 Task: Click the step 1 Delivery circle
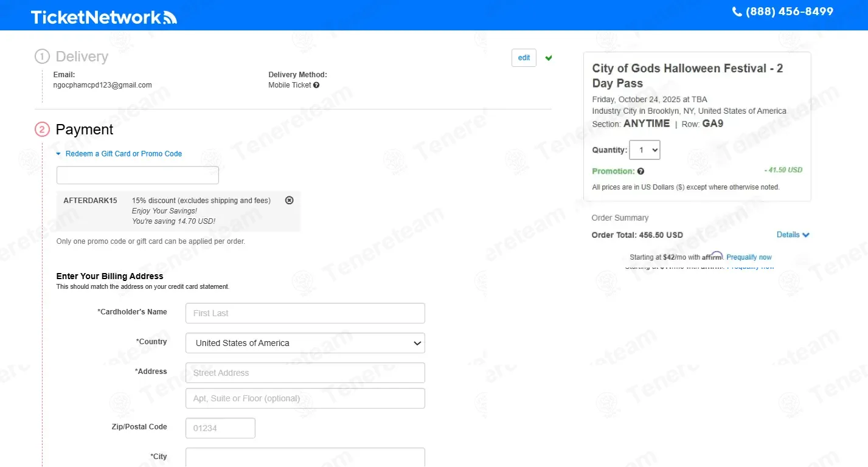click(42, 57)
